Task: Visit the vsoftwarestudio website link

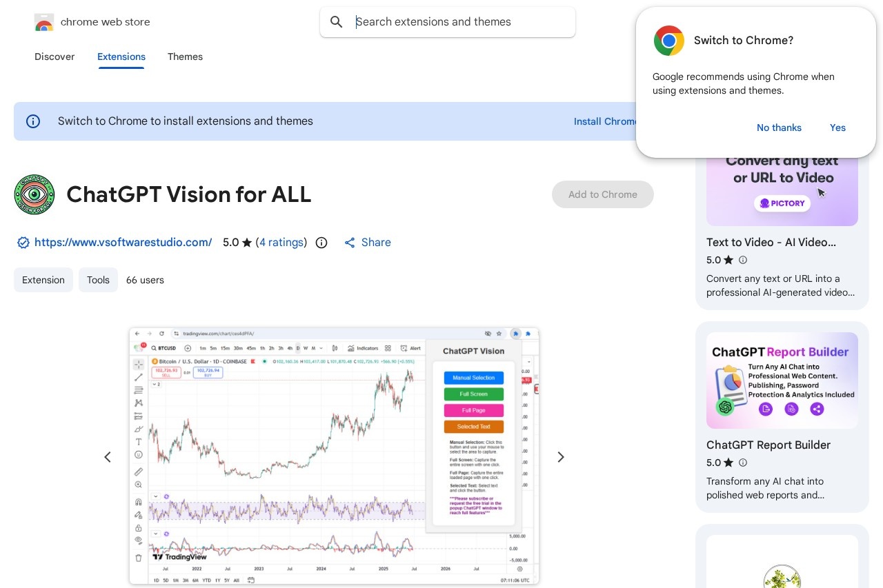Action: tap(123, 243)
